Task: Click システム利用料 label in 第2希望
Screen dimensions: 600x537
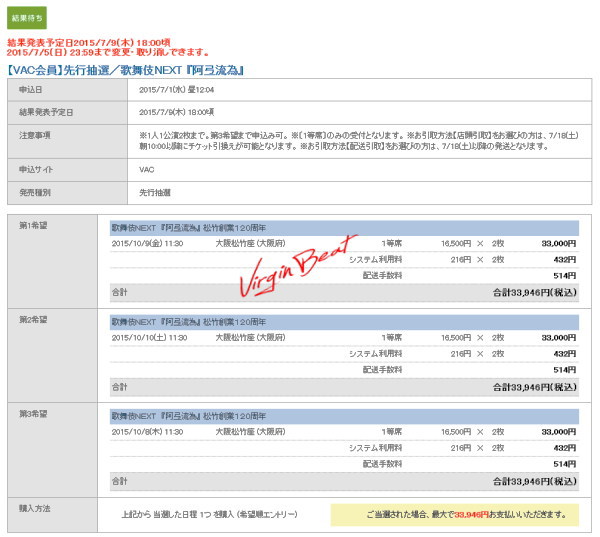Action: (x=375, y=354)
